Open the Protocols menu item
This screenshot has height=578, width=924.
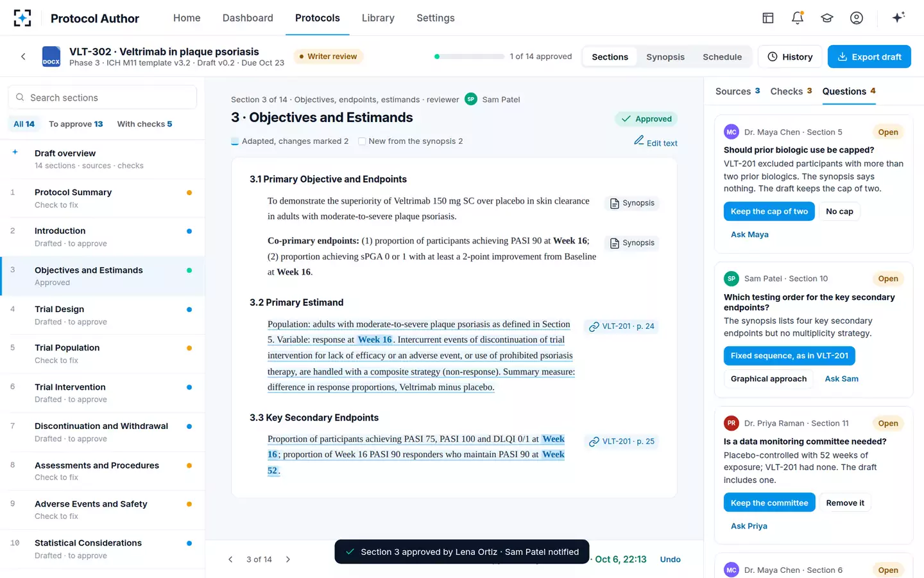click(318, 18)
